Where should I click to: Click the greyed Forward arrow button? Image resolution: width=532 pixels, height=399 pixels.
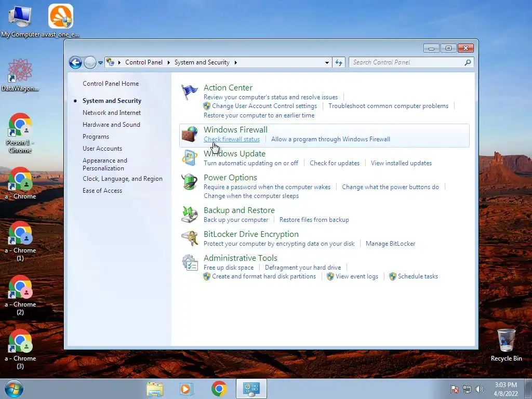click(x=90, y=62)
